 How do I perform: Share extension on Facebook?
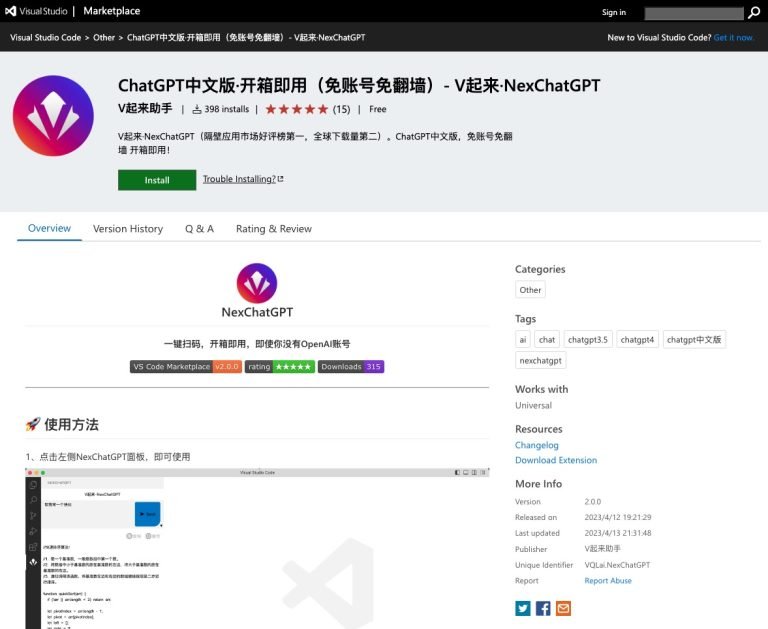tap(543, 608)
